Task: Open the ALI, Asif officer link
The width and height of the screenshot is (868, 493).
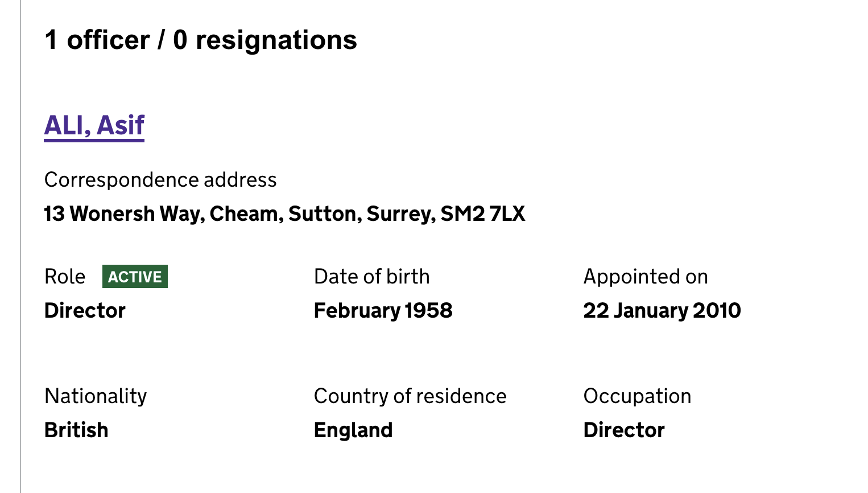Action: point(94,126)
